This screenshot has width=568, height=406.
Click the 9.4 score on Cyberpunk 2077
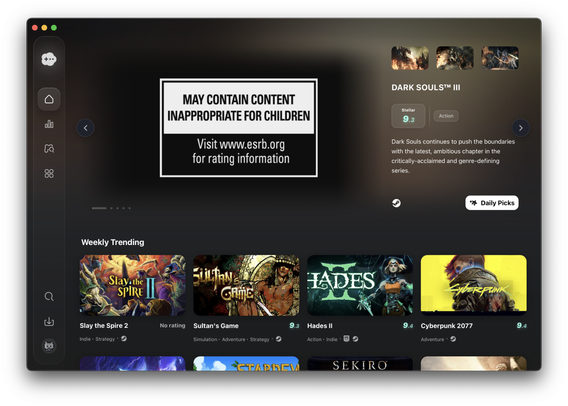coord(522,326)
